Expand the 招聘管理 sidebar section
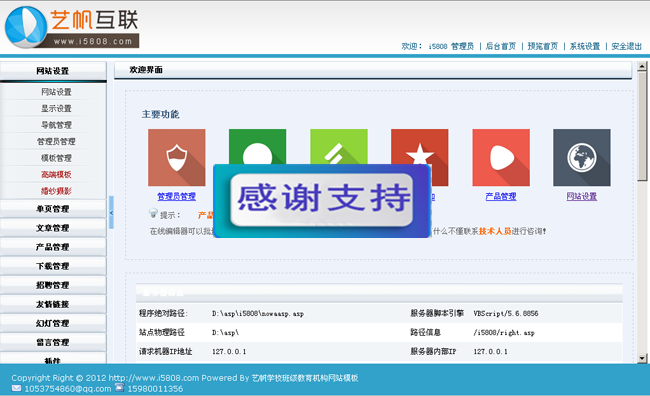650x396 pixels. click(x=53, y=285)
